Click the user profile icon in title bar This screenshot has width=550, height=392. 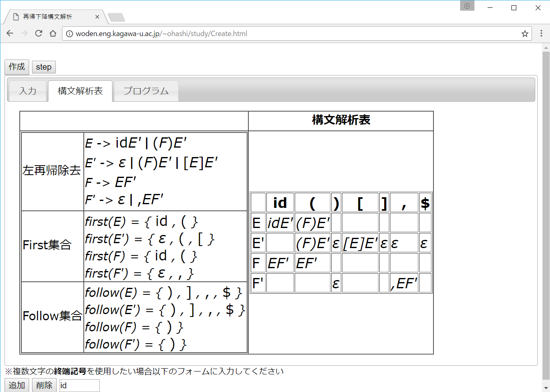tap(467, 6)
